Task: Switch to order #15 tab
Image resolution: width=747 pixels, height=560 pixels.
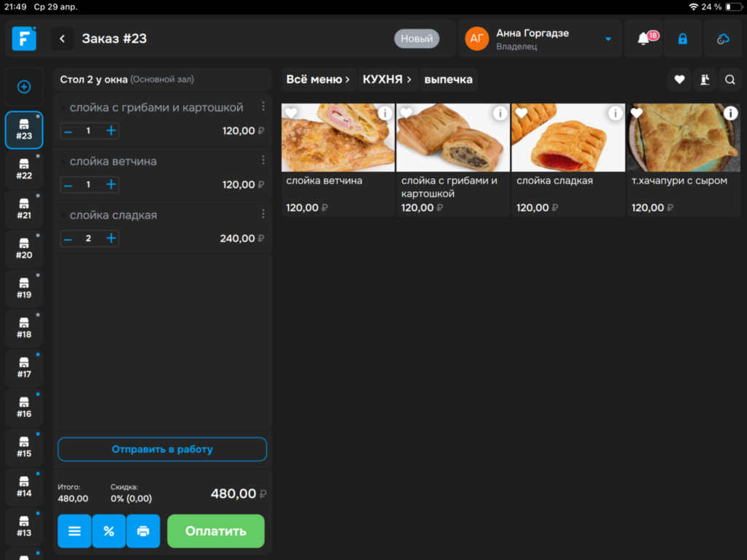Action: 24,448
